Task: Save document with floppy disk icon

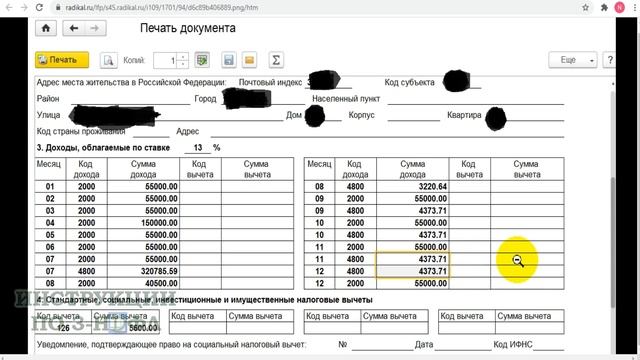Action: pyautogui.click(x=229, y=60)
